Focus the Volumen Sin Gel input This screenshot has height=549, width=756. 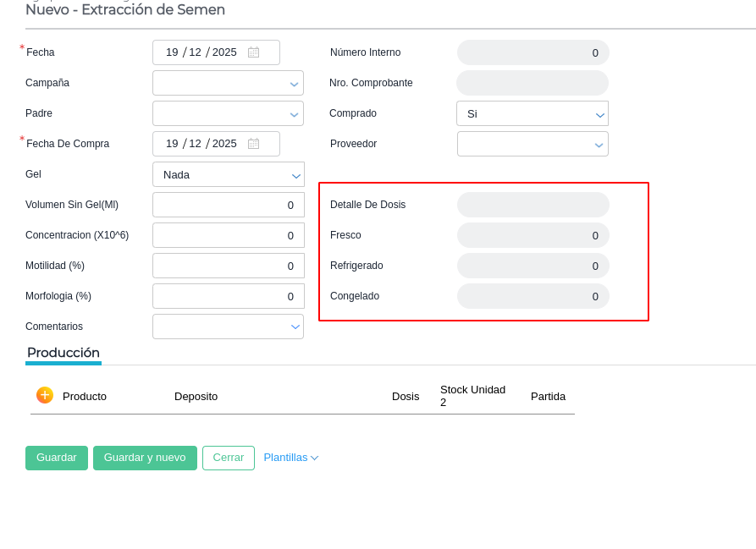[228, 205]
